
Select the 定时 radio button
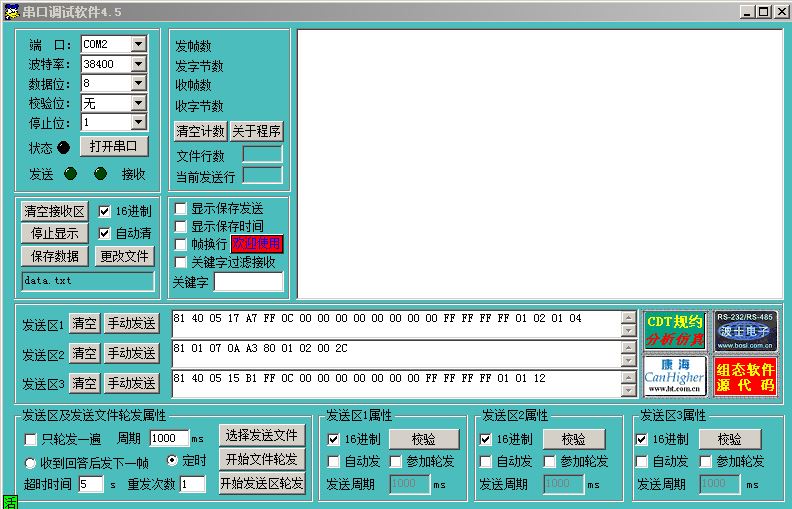[172, 460]
